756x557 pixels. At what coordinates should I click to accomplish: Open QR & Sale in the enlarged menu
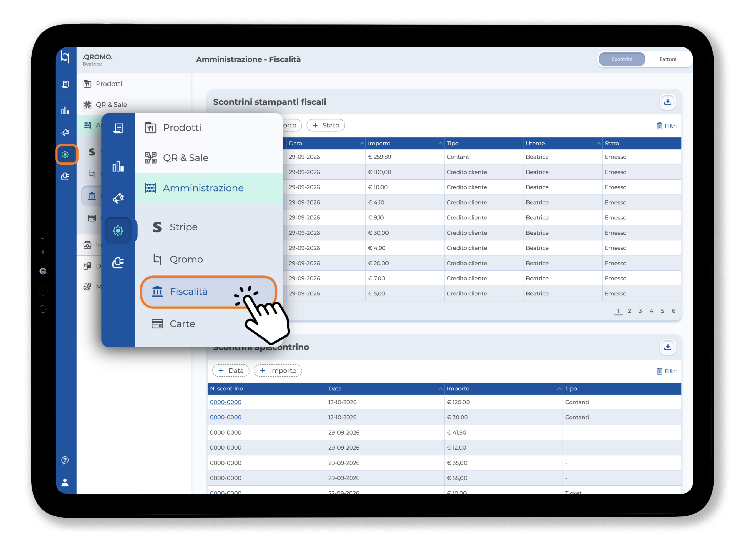click(209, 158)
